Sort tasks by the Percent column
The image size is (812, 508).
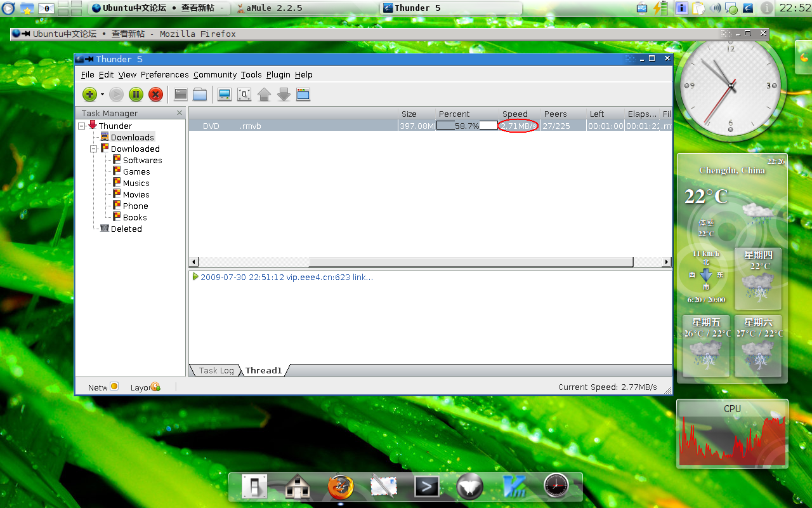point(467,114)
